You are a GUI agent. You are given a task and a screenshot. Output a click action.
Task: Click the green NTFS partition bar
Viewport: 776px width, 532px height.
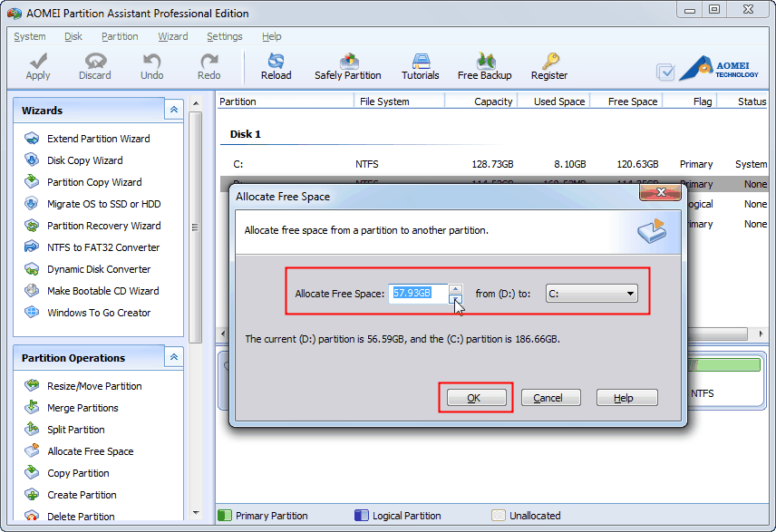(x=724, y=365)
